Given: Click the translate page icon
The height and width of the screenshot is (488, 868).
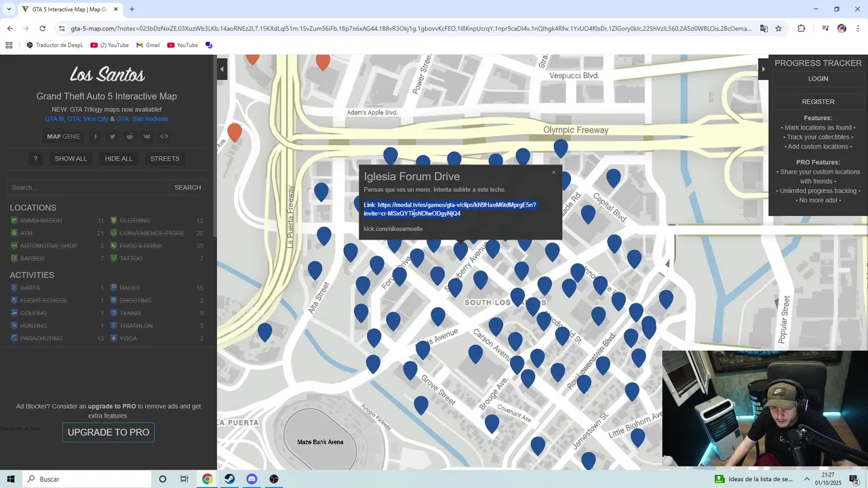Looking at the screenshot, I should (x=764, y=28).
